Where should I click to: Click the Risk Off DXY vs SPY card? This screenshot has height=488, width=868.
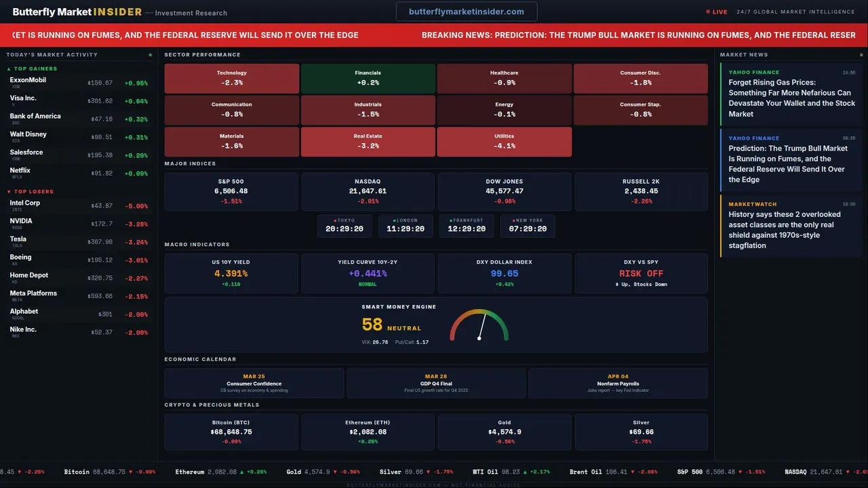[641, 273]
